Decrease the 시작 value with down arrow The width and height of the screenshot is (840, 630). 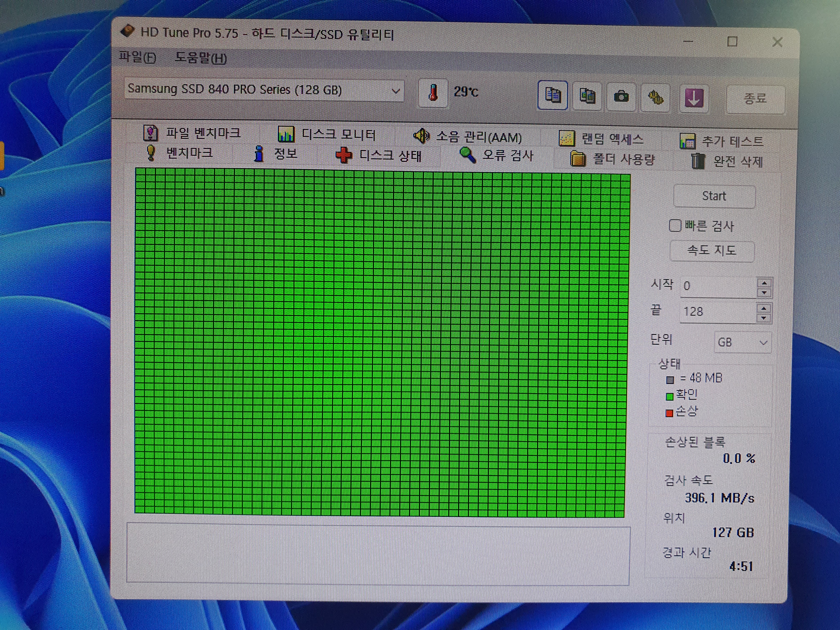pos(764,293)
